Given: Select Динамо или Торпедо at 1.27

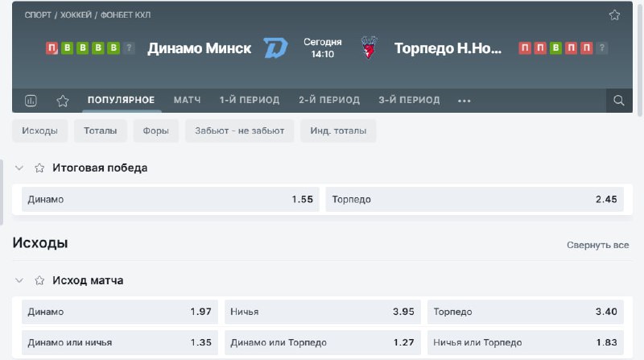Looking at the screenshot, I should point(323,342).
